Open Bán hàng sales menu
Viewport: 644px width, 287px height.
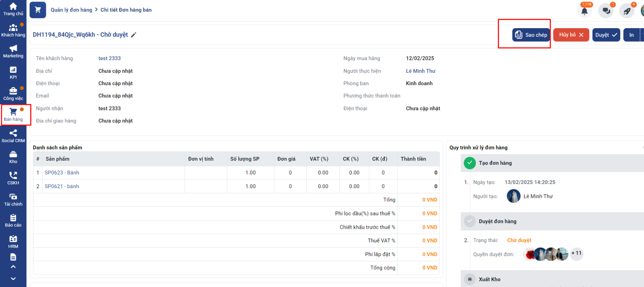tap(13, 115)
